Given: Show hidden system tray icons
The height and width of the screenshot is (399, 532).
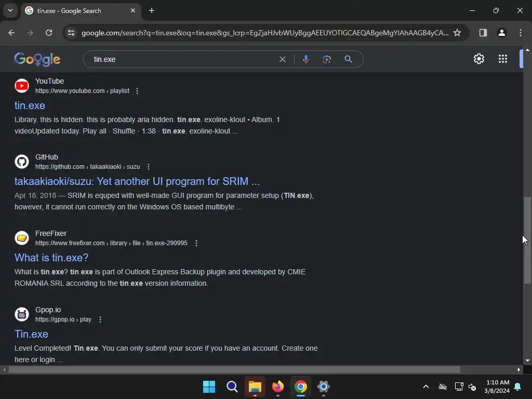Looking at the screenshot, I should pos(426,387).
